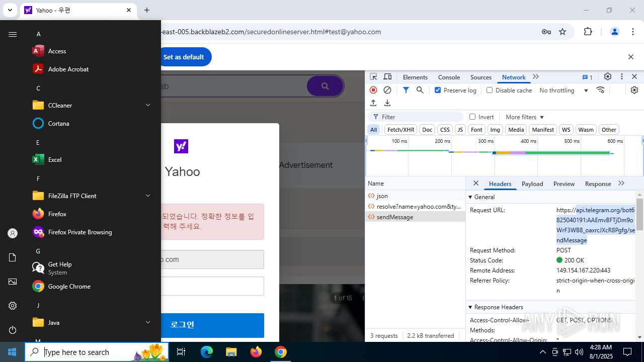Close request details pane
Screen dimensions: 644x362
coord(476,184)
